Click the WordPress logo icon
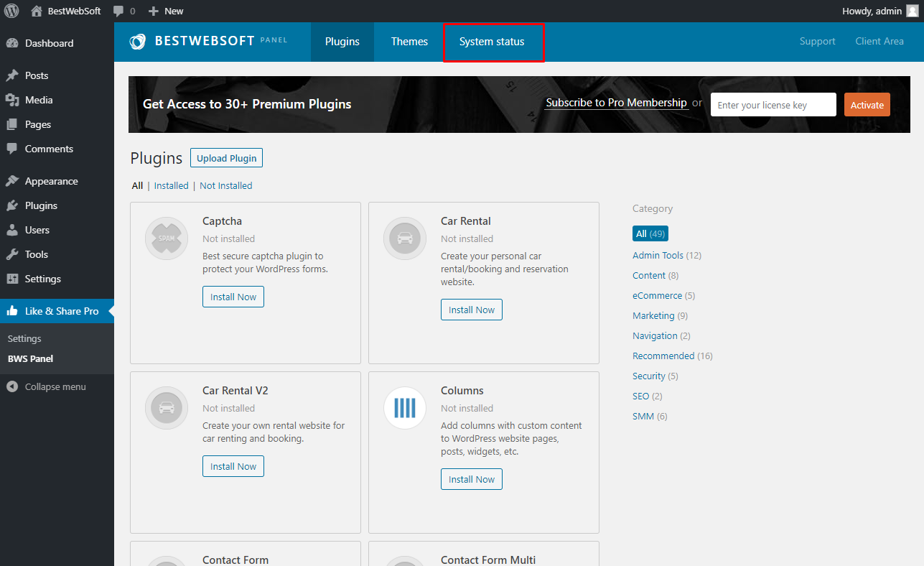The width and height of the screenshot is (924, 566). pyautogui.click(x=11, y=11)
